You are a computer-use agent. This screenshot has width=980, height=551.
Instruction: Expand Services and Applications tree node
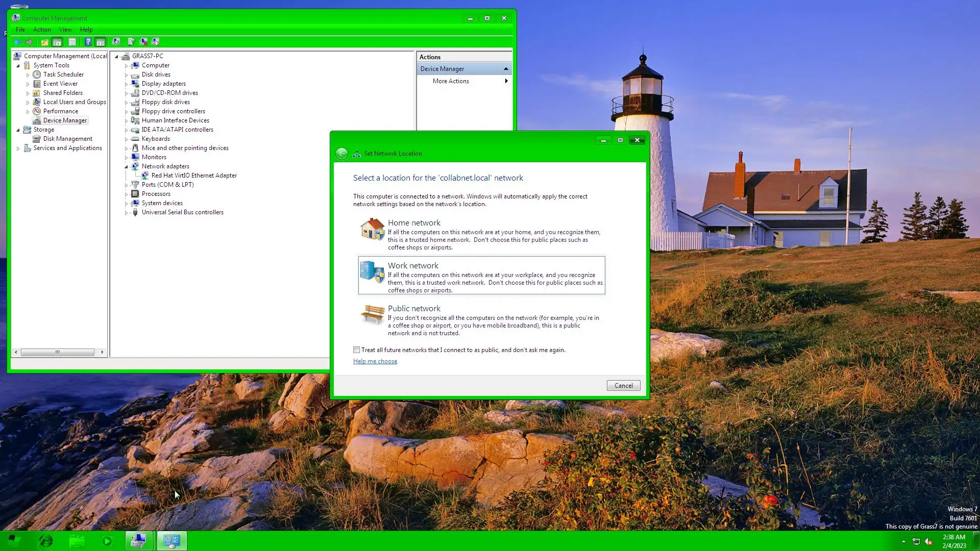point(18,148)
